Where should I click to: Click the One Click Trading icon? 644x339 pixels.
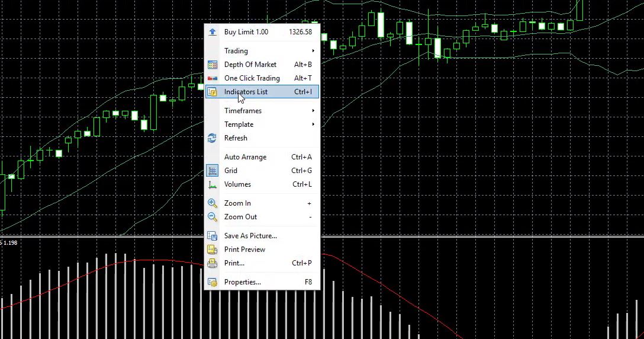coord(212,78)
